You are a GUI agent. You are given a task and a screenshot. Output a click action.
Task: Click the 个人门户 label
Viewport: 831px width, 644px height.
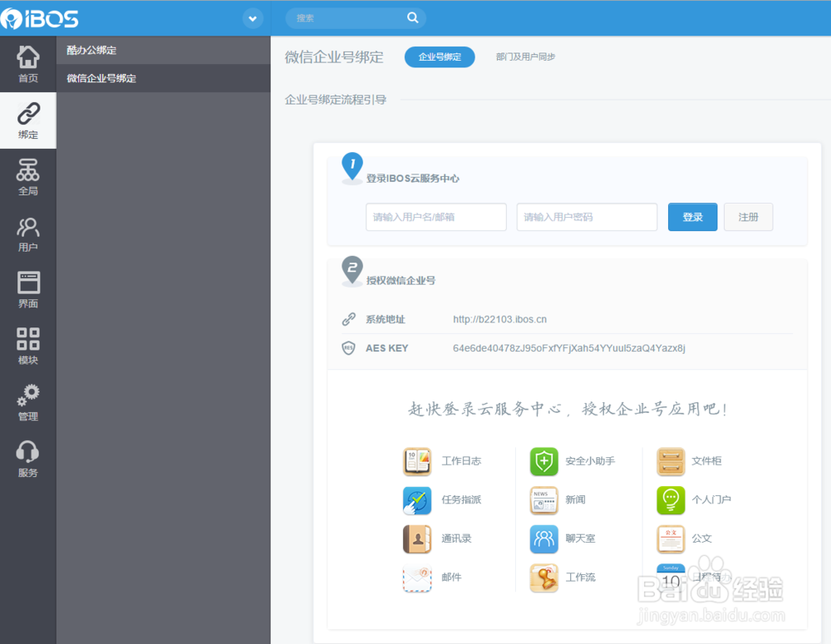tap(711, 500)
